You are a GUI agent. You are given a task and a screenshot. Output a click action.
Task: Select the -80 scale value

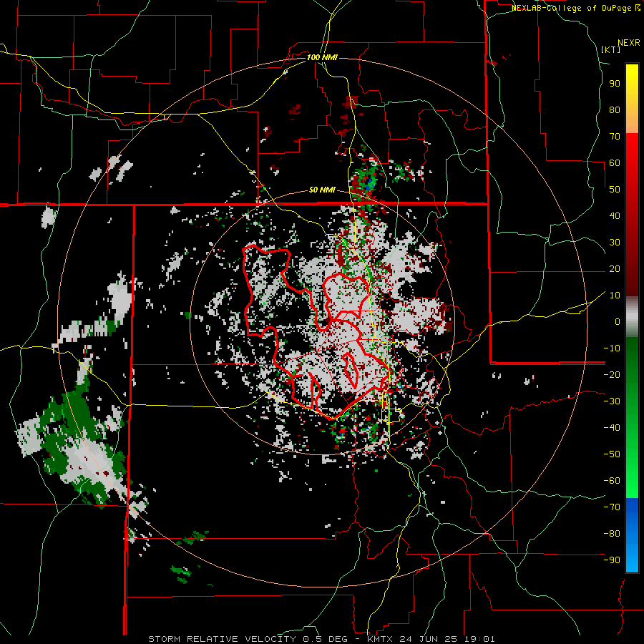point(612,534)
